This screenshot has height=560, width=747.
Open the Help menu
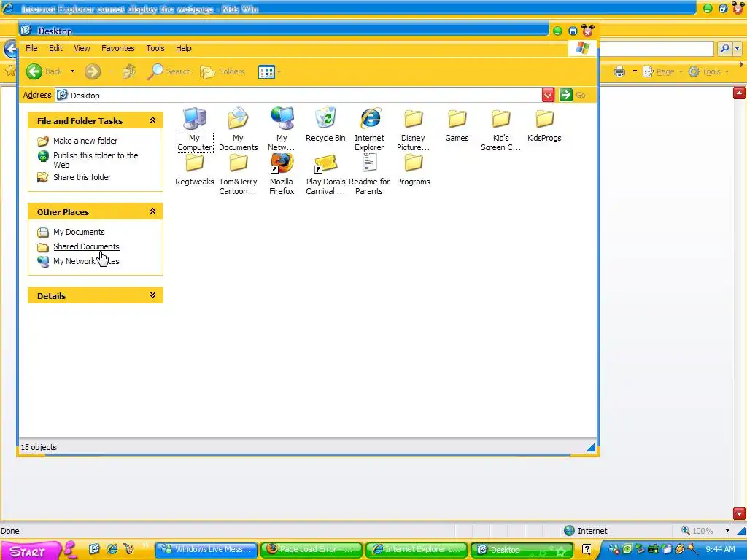183,48
